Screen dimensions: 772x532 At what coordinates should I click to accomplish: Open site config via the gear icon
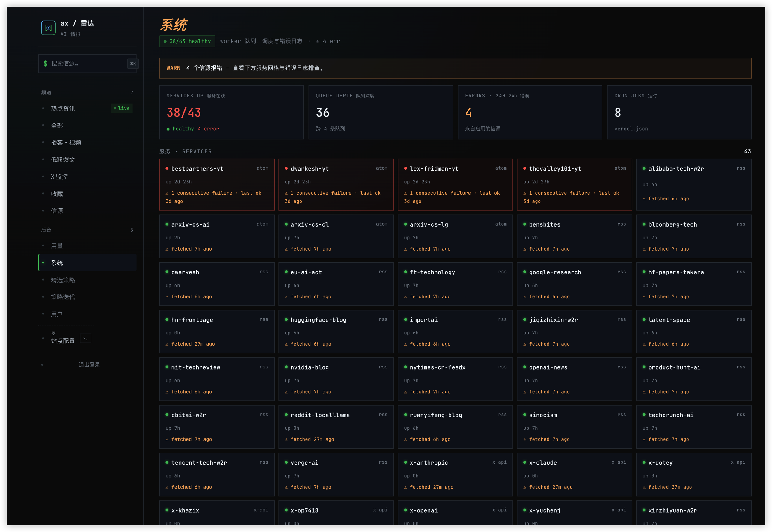53,333
